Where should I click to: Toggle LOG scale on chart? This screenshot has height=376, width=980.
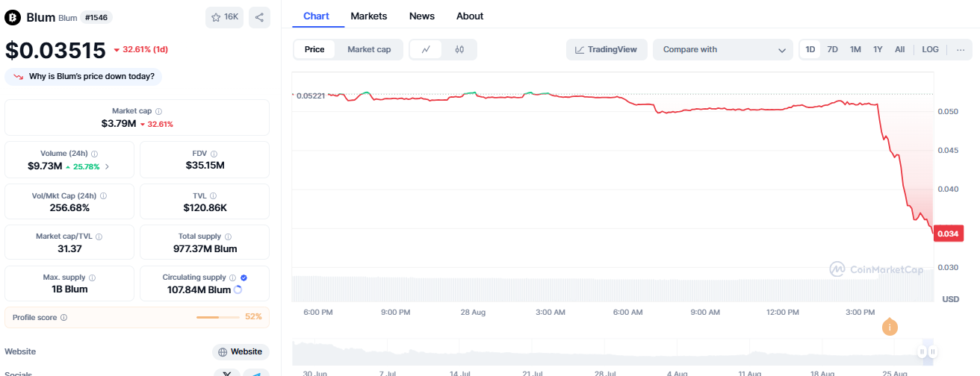coord(930,50)
